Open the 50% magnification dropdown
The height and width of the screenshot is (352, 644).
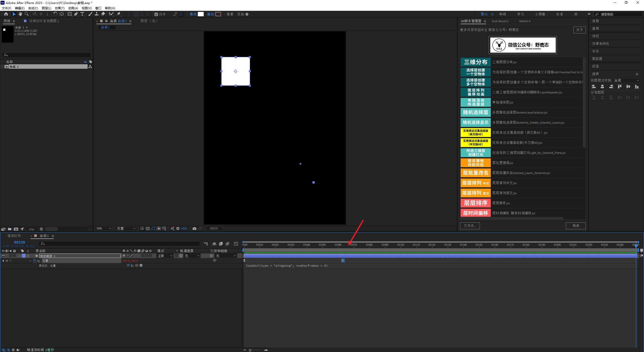[104, 228]
